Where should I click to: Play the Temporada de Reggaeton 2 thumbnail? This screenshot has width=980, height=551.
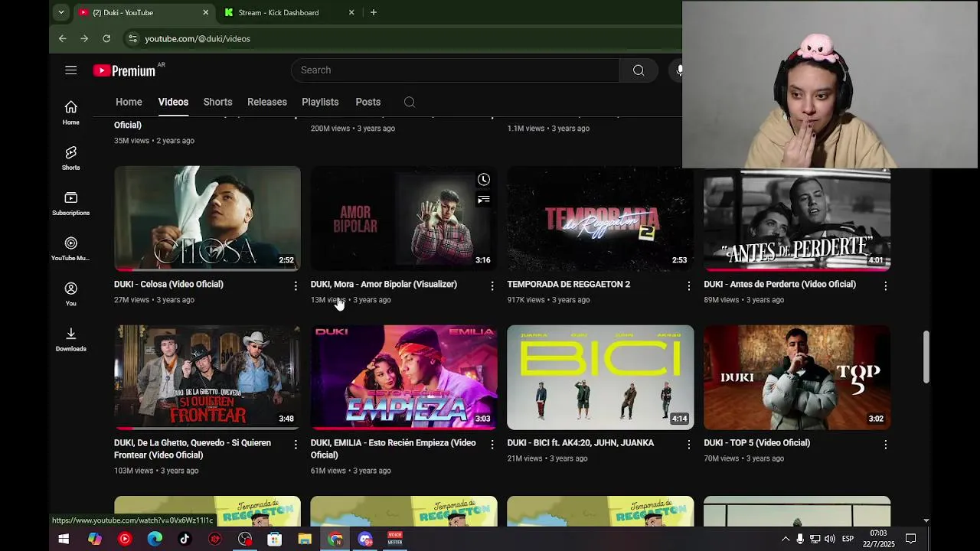(x=600, y=218)
